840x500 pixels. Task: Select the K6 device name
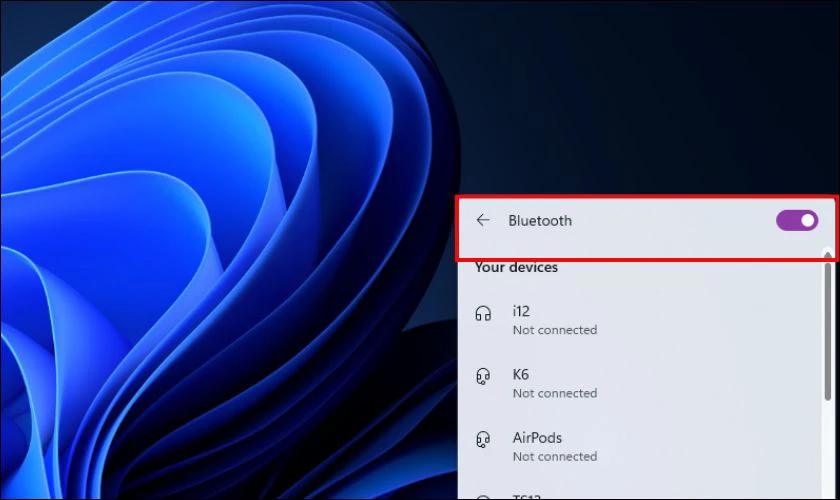coord(521,375)
